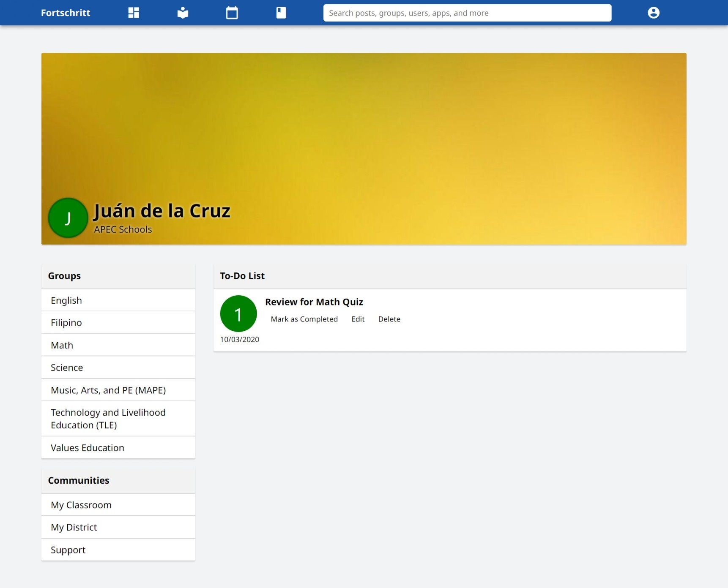Open the English group

66,300
